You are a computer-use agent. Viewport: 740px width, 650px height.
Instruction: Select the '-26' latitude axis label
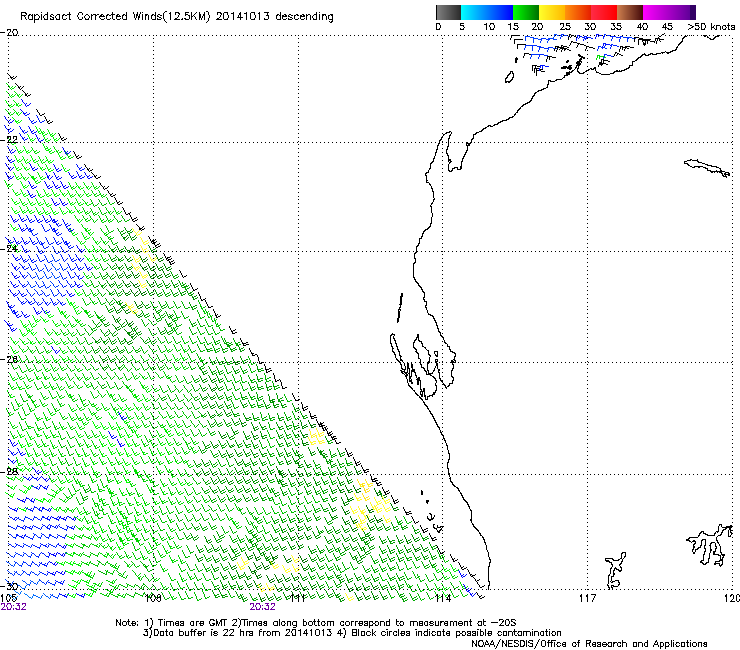click(9, 359)
